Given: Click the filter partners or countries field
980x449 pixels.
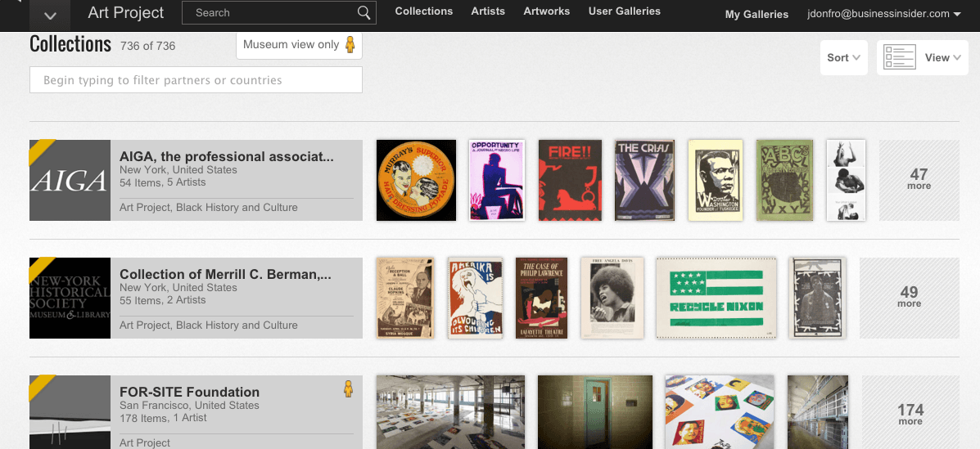Looking at the screenshot, I should click(196, 80).
